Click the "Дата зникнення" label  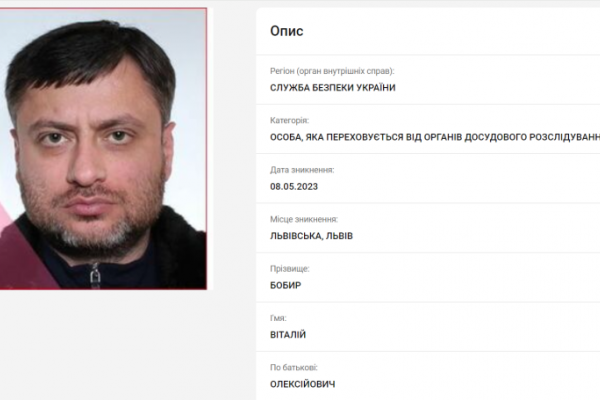coord(302,170)
